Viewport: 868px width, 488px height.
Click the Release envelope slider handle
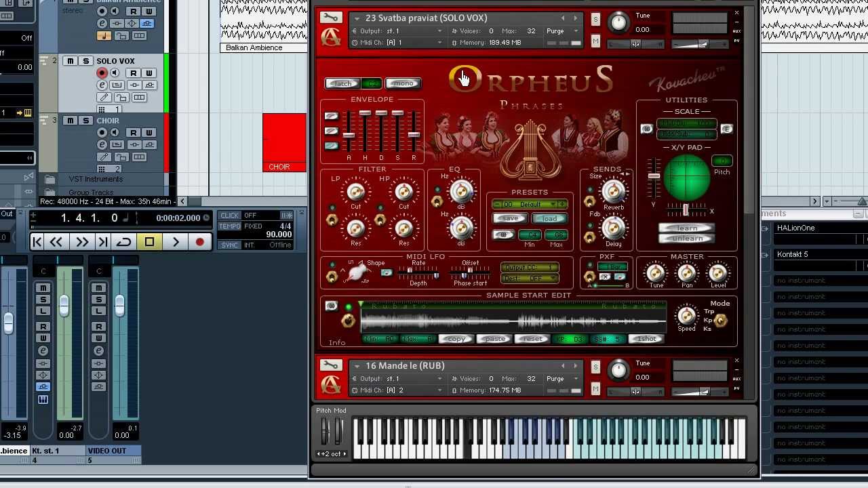coord(414,134)
